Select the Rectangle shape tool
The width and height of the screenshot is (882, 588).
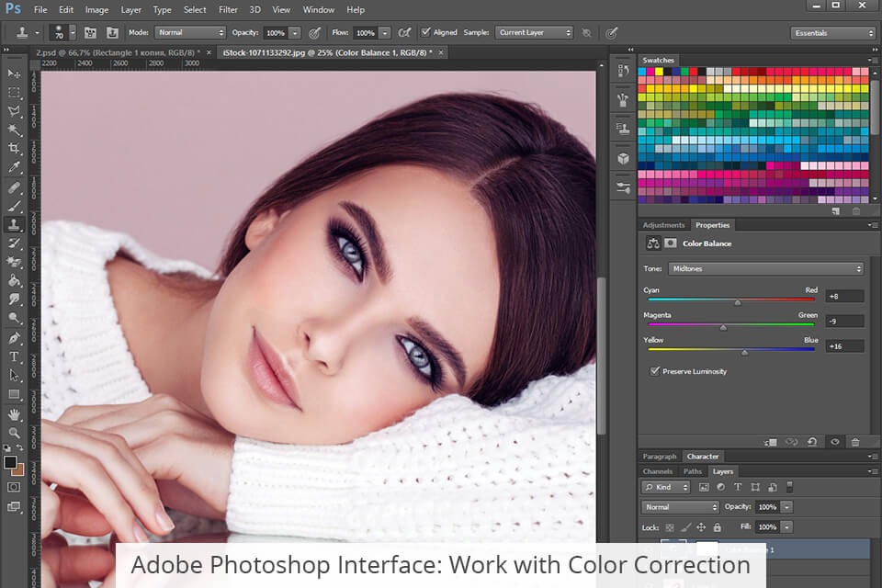[14, 394]
